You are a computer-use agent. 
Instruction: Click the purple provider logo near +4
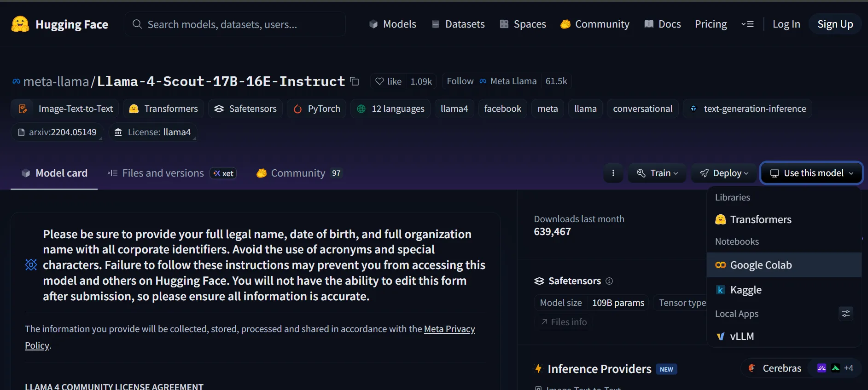click(821, 368)
